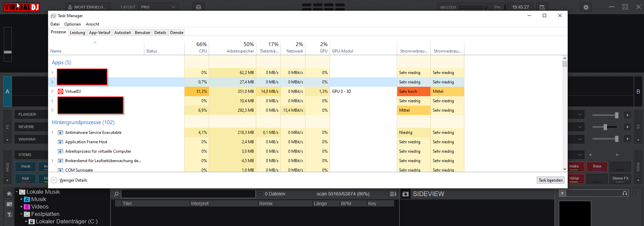The image size is (644, 226).
Task: Click the Task beenden button
Action: pyautogui.click(x=551, y=180)
